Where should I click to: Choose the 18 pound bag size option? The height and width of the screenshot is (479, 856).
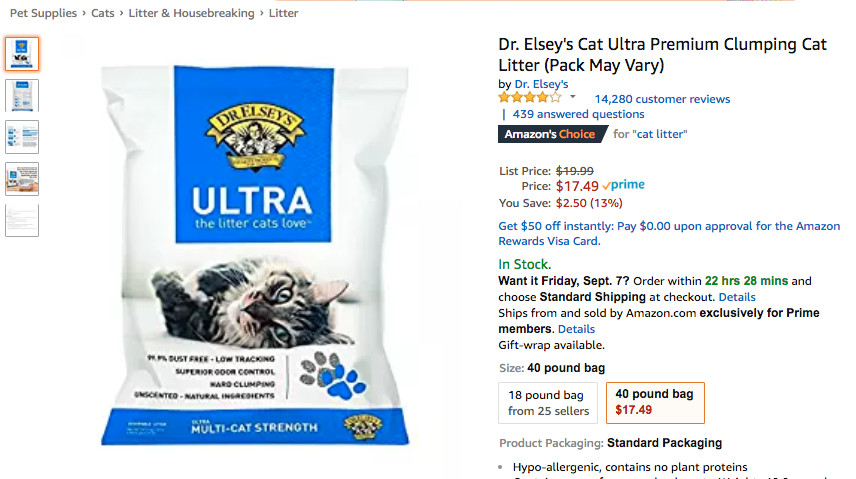tap(548, 403)
